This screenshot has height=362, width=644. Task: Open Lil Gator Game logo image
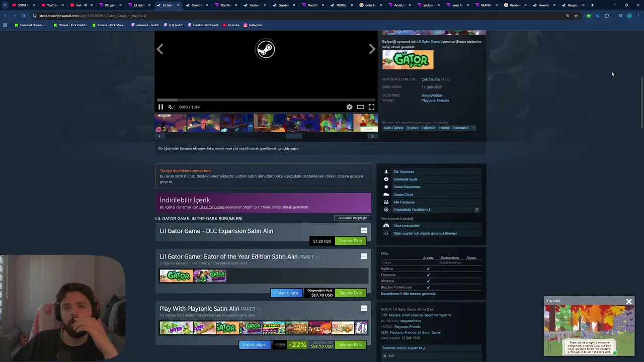click(408, 60)
